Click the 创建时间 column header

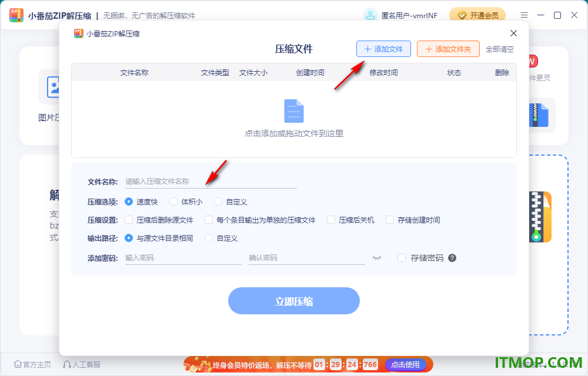tap(310, 73)
